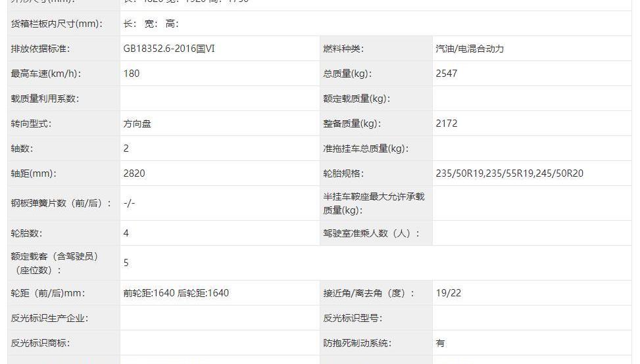
Task: Select the 半挂车鞍座最大允许承载质量(kg) label
Action: [374, 203]
